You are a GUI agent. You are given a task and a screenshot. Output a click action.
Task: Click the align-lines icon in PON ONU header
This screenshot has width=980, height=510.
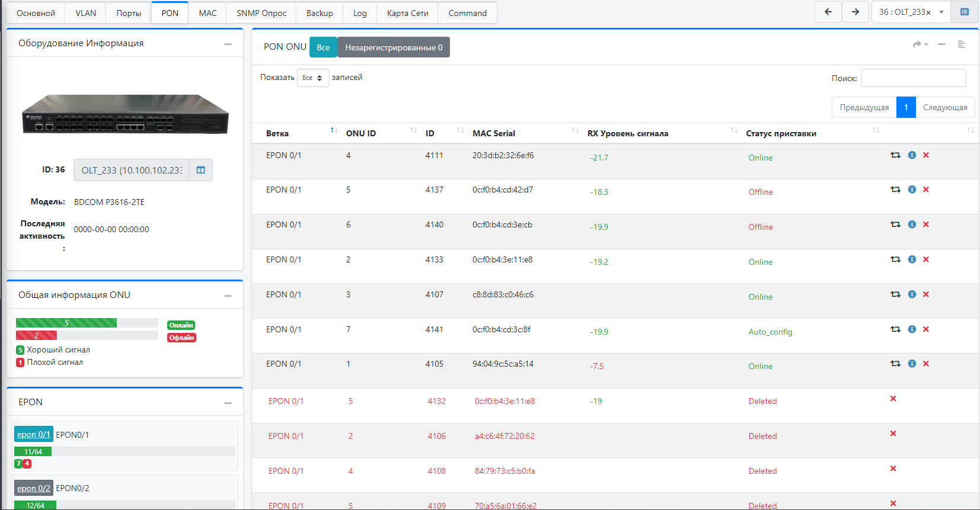pyautogui.click(x=962, y=44)
